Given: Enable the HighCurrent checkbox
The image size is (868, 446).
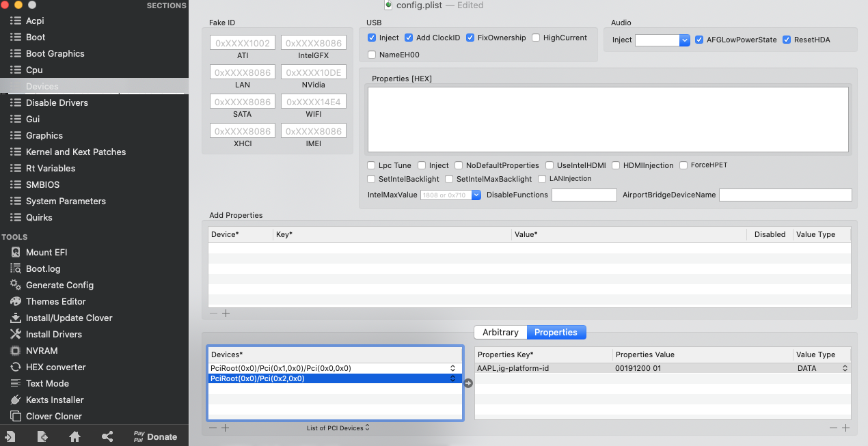Looking at the screenshot, I should (x=536, y=38).
